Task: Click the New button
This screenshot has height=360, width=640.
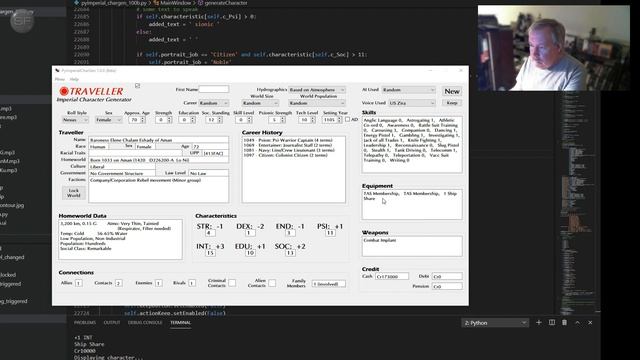Action: [x=452, y=91]
